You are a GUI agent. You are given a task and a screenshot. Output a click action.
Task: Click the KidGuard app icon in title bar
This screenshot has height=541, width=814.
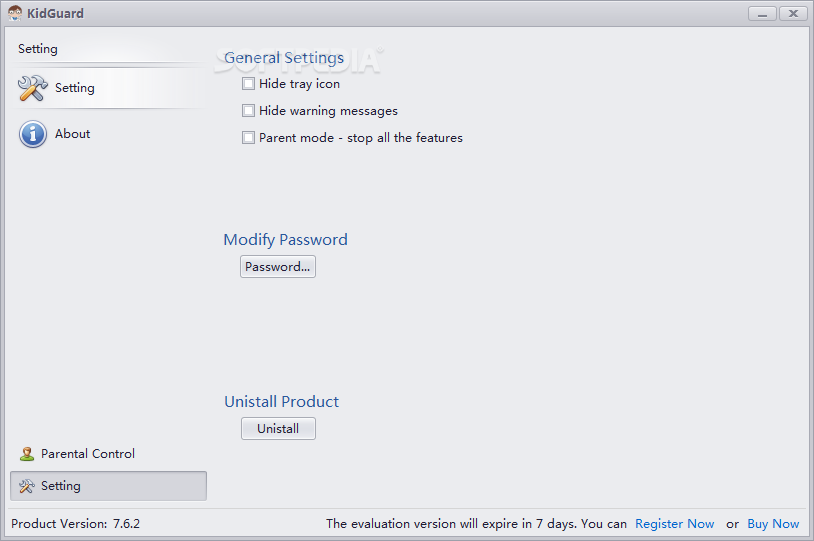click(15, 13)
